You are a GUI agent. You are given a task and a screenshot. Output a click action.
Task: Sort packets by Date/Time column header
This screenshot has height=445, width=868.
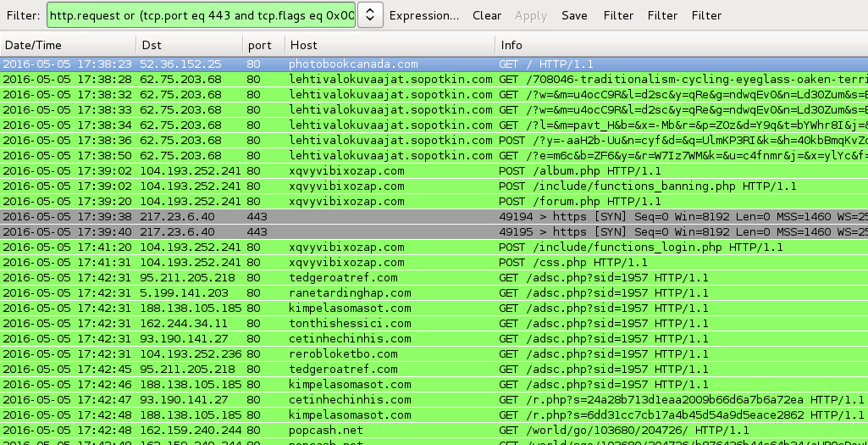tap(68, 45)
